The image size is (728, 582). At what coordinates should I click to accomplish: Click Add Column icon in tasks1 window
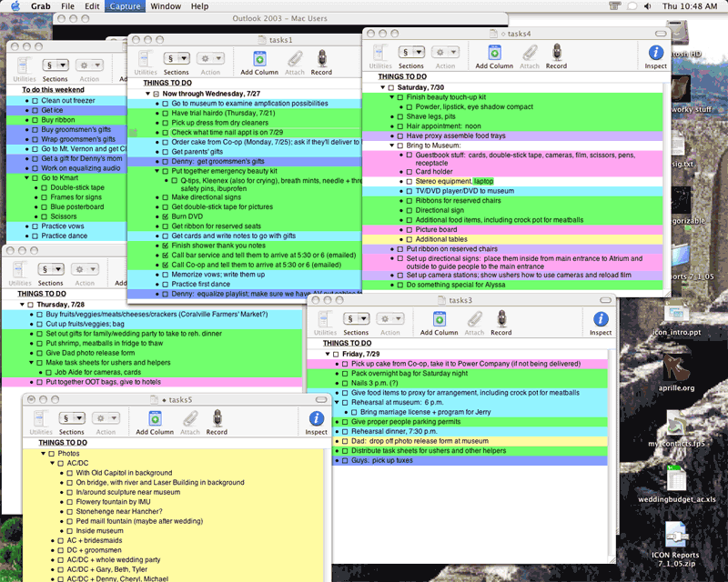(259, 57)
